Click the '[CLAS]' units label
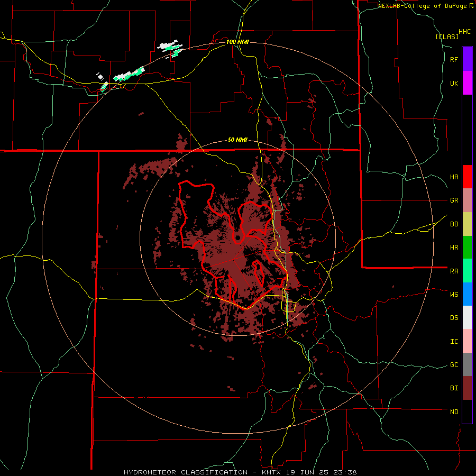Screen dimensions: 476x476 pyautogui.click(x=447, y=37)
